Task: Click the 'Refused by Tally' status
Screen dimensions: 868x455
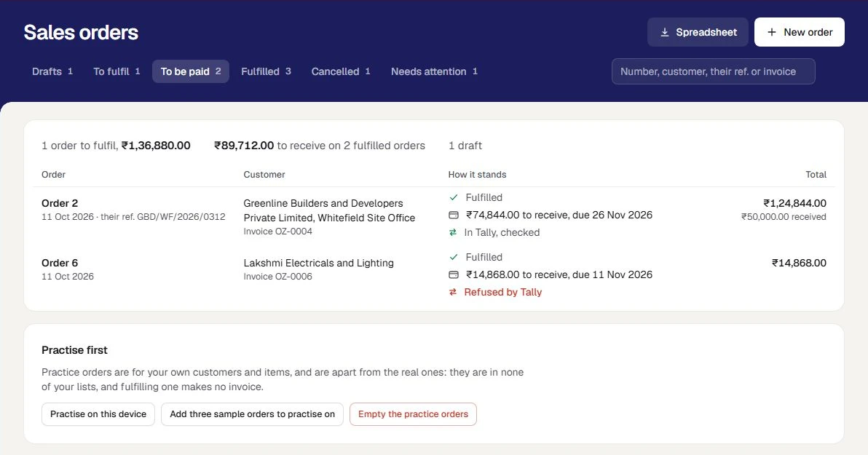Action: (502, 292)
